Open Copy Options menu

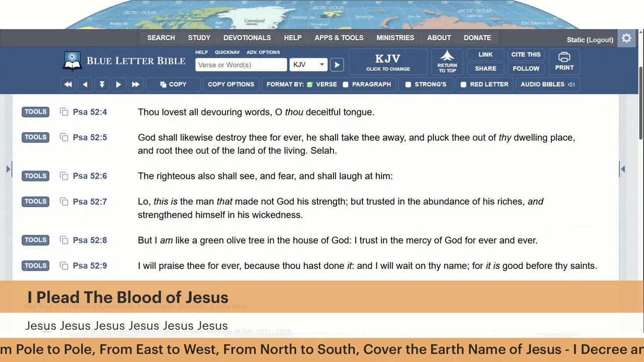(231, 84)
